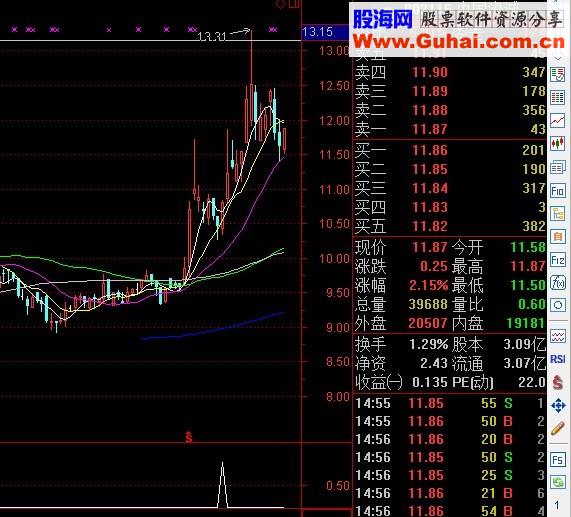Viewport: 571px width, 517px height.
Task: Open the F12 trading icon
Action: (x=558, y=260)
